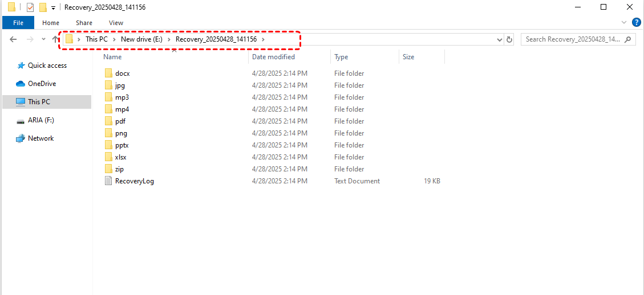Screen dimensions: 644x295
Task: Click the mp3 folder icon
Action: 108,97
